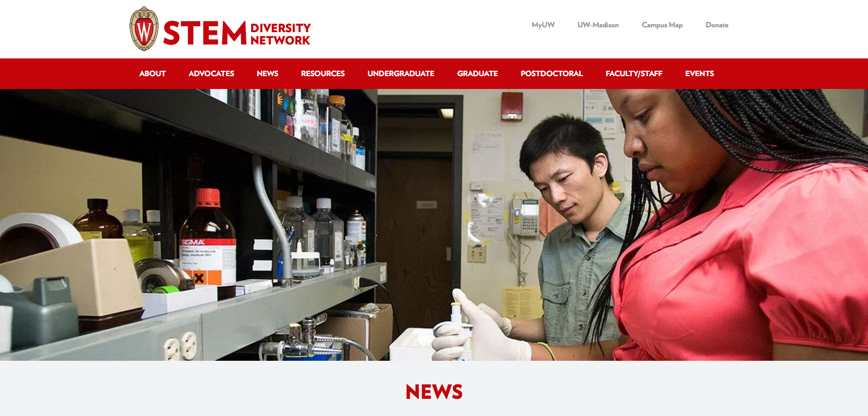Open the Resources menu item
This screenshot has width=868, height=416.
tap(323, 73)
